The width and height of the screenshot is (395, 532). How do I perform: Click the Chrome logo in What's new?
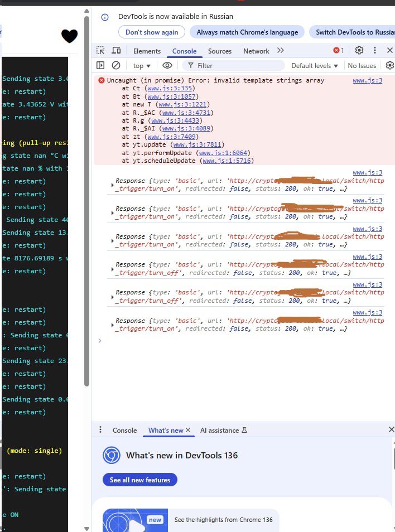[112, 455]
